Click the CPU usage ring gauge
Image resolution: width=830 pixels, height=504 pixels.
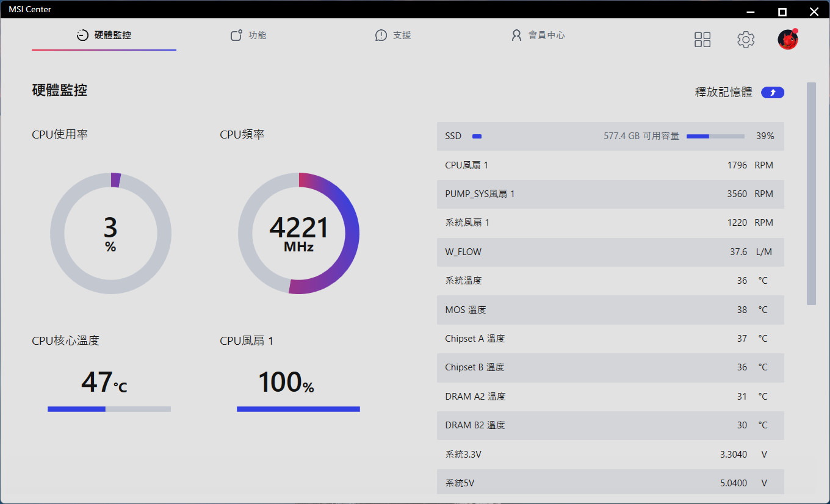110,233
